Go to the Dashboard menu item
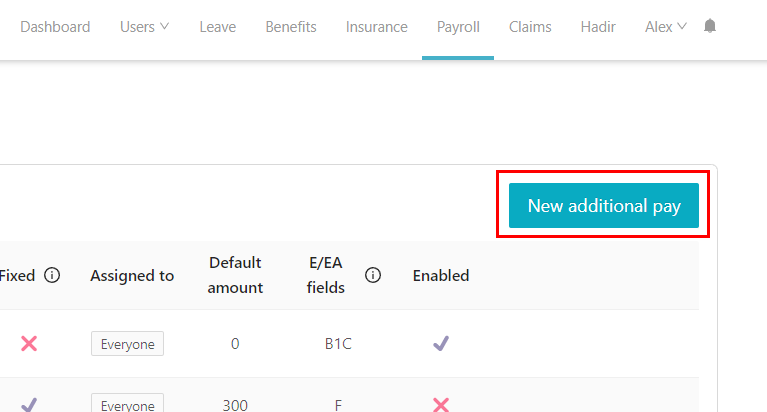The image size is (767, 412). click(x=55, y=26)
